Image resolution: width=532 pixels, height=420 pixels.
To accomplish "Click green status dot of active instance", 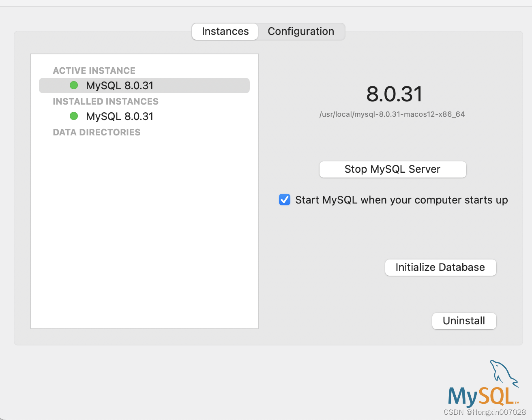I will click(x=74, y=85).
